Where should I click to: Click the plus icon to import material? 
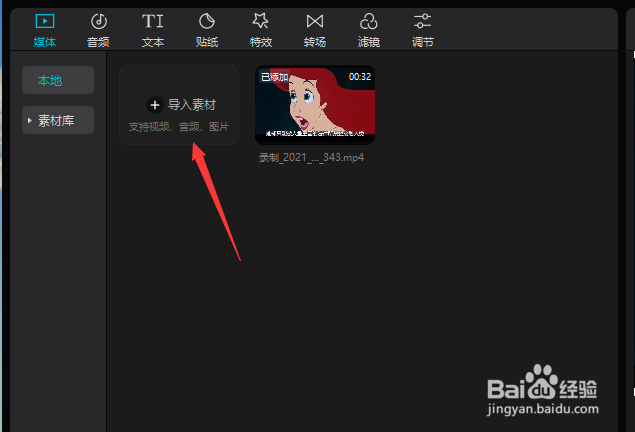[155, 105]
